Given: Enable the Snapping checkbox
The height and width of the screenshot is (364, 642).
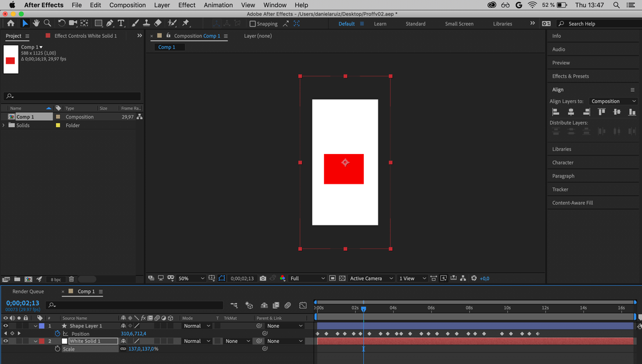Looking at the screenshot, I should (253, 24).
